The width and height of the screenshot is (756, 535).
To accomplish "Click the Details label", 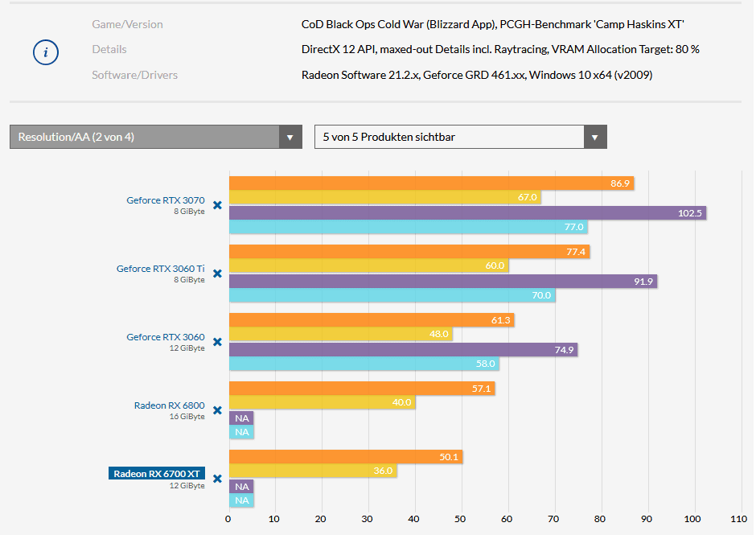I will click(x=109, y=50).
